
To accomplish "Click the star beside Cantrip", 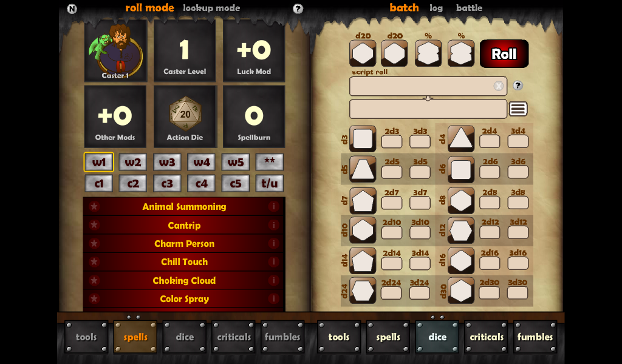I will point(94,225).
